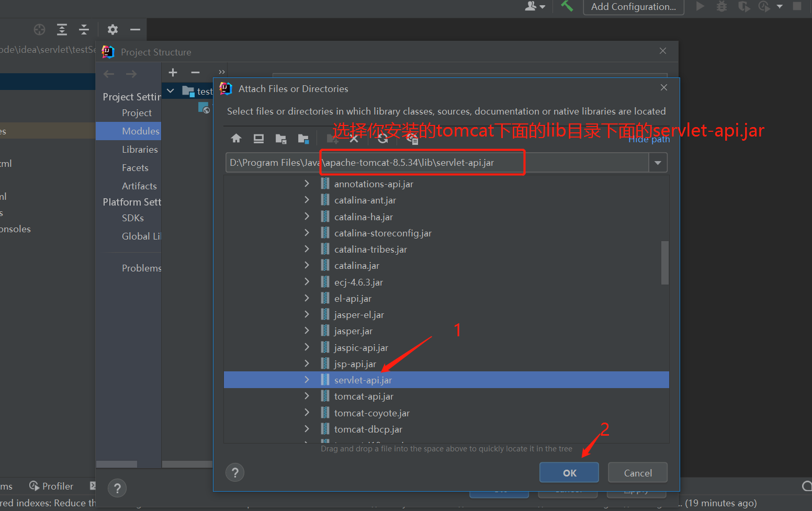
Task: Click the add plus icon in Project Structure
Action: 173,72
